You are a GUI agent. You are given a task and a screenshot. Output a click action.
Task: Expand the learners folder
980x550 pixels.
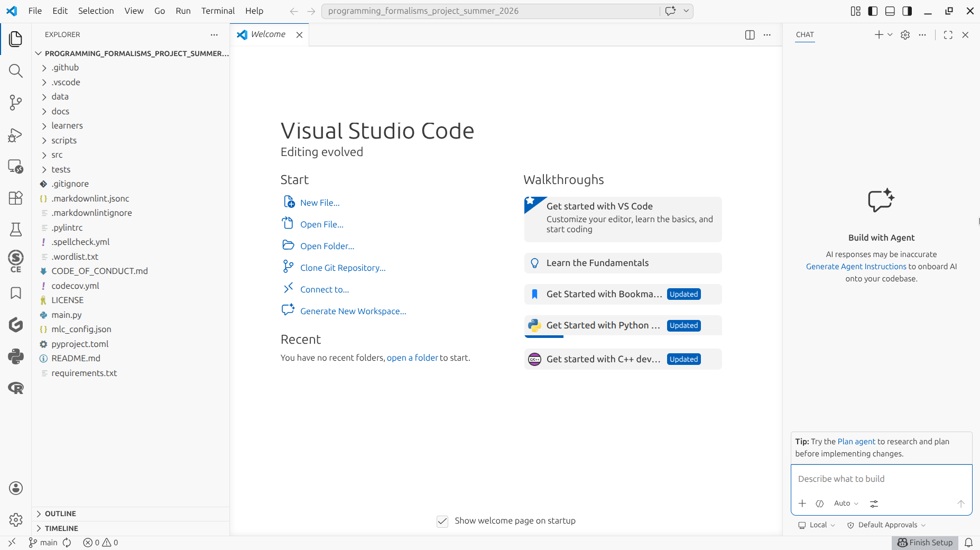(131, 126)
